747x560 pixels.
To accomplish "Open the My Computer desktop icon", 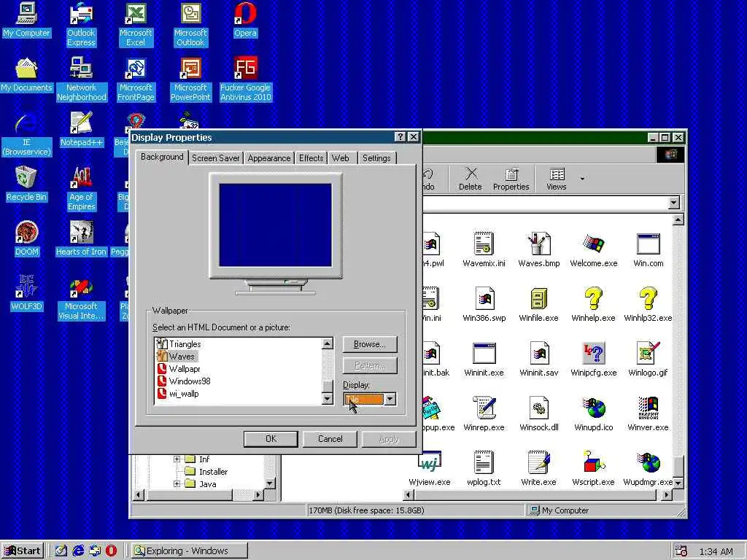I will (26, 20).
